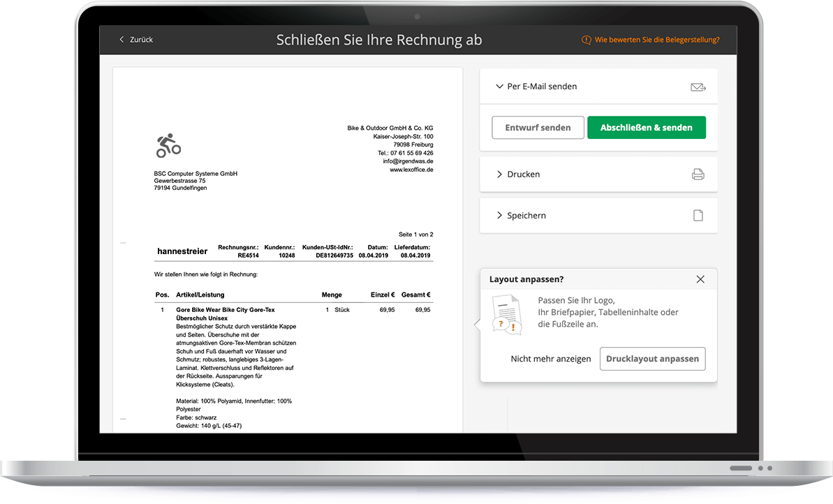Click Entwurf senden
Screen dimensions: 833x504
[x=538, y=127]
